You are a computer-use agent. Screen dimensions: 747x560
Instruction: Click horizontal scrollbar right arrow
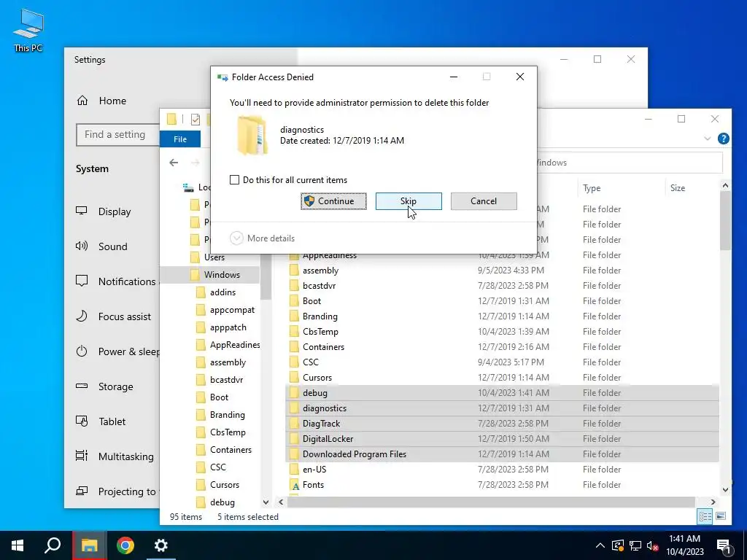pos(713,502)
